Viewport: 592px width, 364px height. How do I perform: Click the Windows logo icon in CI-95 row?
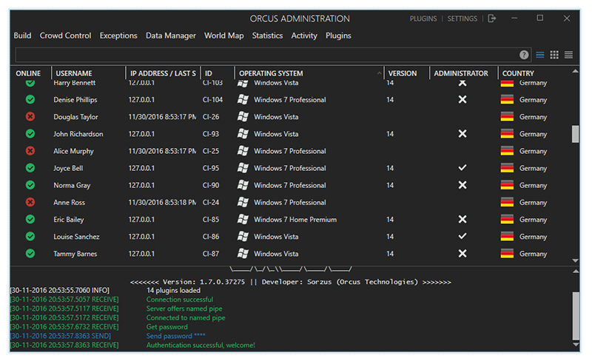tap(243, 168)
